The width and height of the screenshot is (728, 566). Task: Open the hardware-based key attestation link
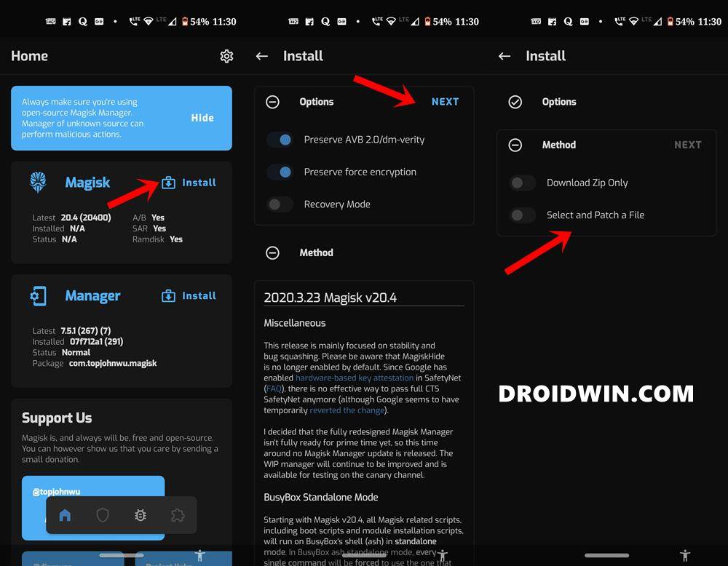click(355, 378)
